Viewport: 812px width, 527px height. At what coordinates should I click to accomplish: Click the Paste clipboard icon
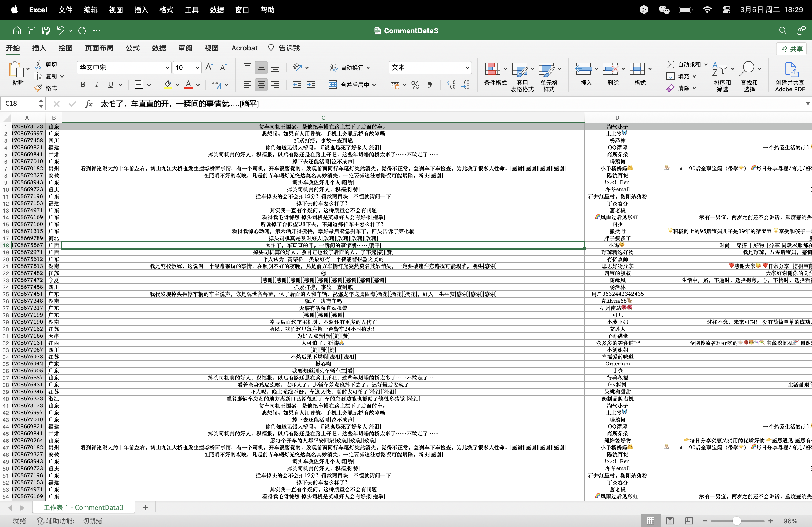click(x=16, y=70)
